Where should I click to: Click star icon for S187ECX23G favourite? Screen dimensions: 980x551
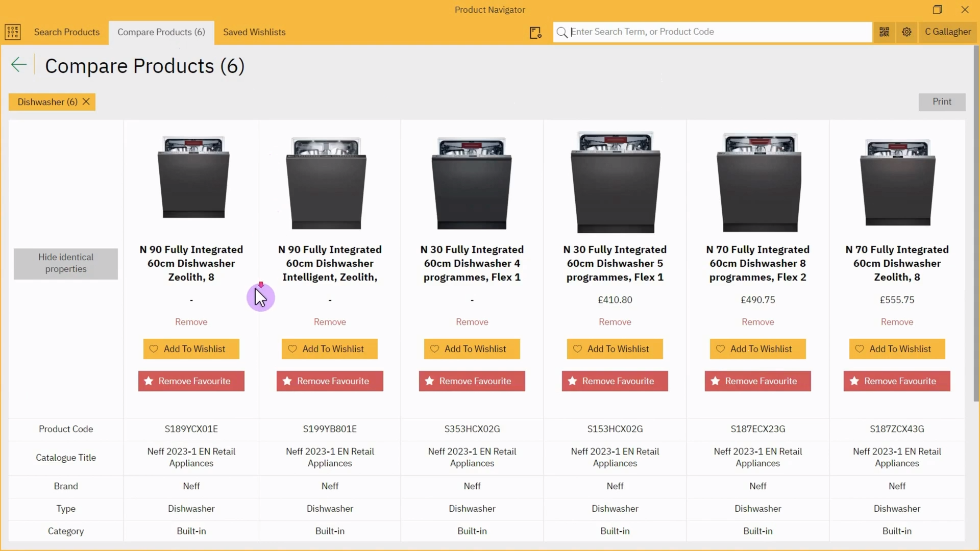point(715,381)
